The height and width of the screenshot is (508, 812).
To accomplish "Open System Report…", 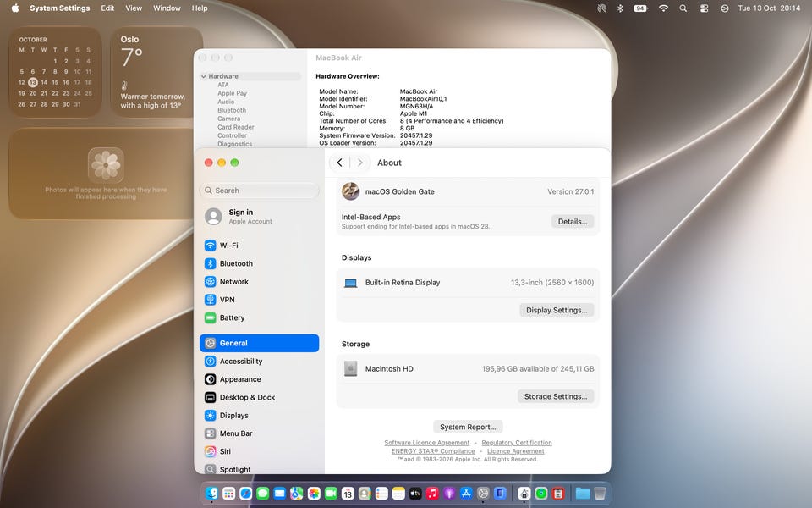I will [x=468, y=427].
